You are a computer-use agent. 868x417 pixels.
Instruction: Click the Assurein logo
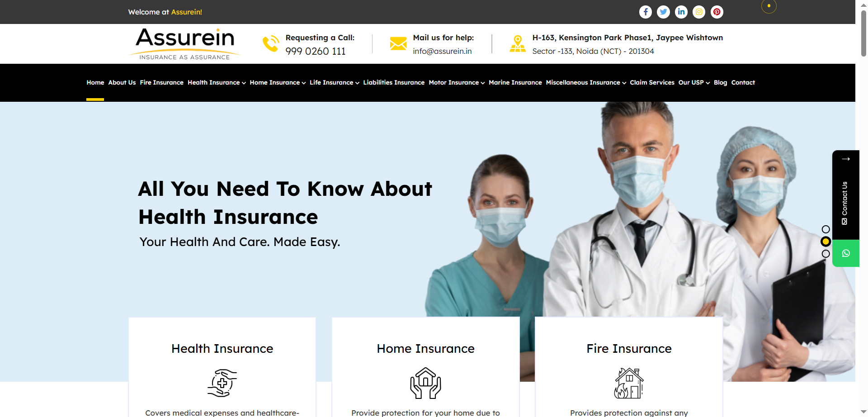(x=185, y=44)
